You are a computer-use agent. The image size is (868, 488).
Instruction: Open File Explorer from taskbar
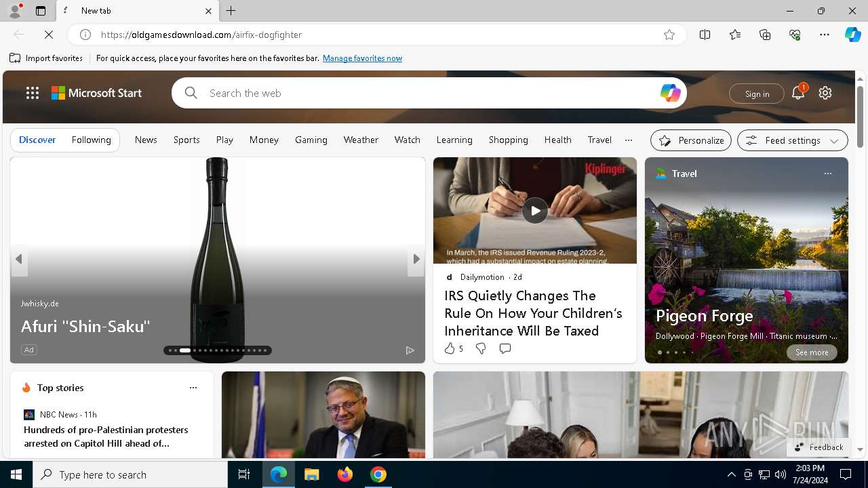point(311,474)
